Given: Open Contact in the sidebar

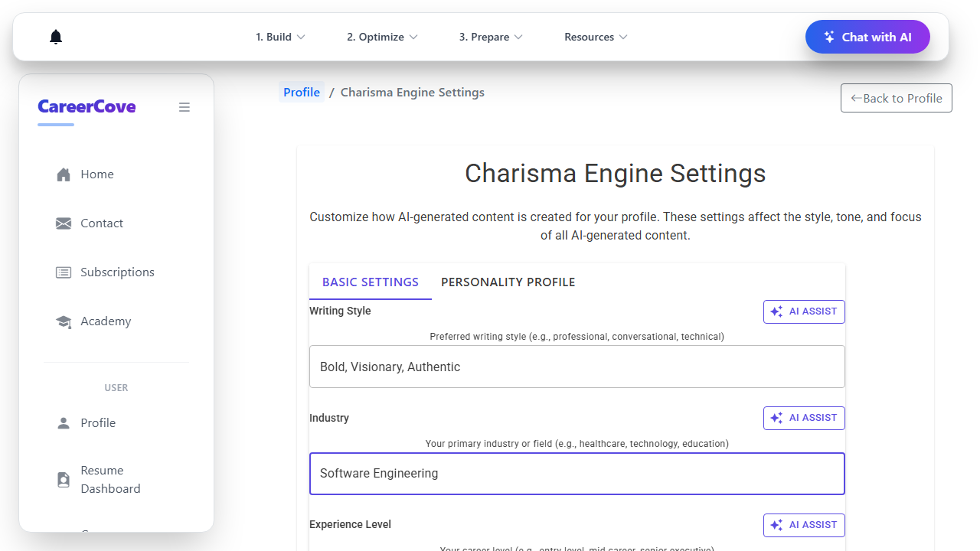Looking at the screenshot, I should 116,223.
